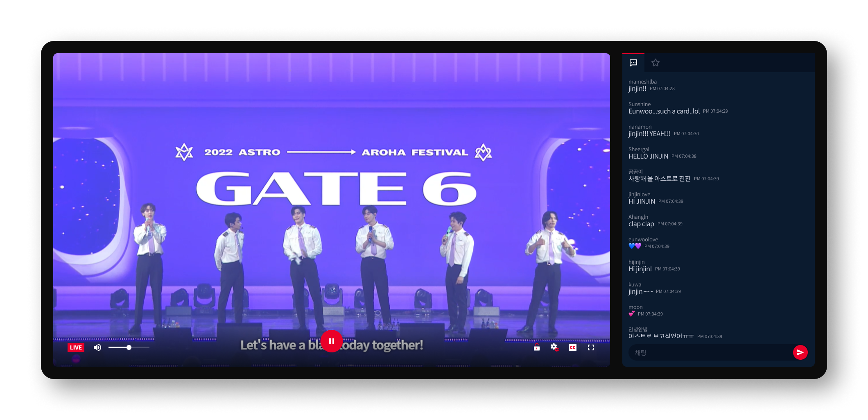Click the username 'Sunshine' in chat

pyautogui.click(x=640, y=104)
